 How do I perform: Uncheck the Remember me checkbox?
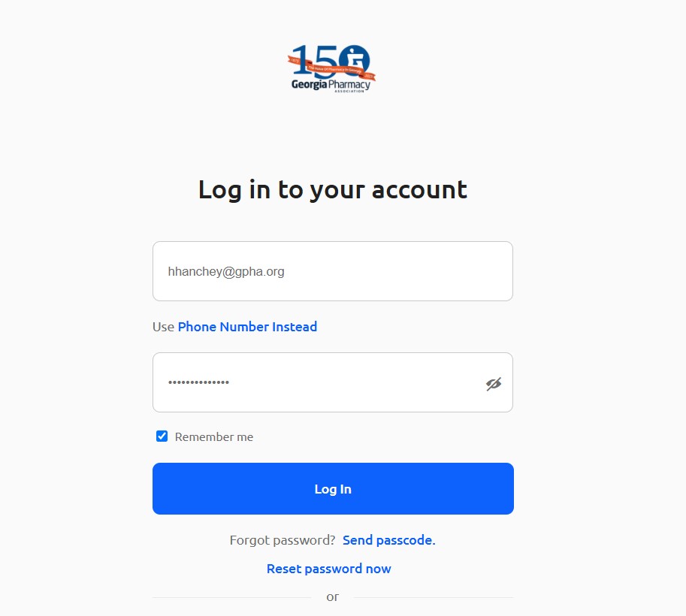(162, 436)
